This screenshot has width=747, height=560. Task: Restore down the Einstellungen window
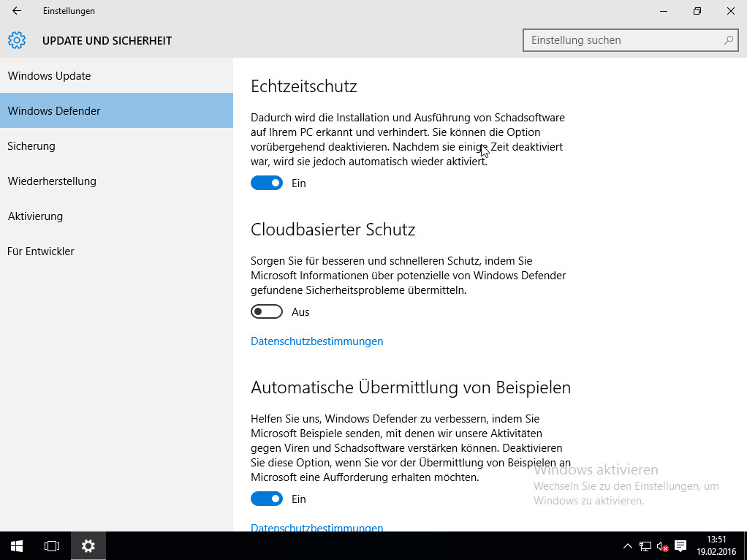(x=697, y=11)
